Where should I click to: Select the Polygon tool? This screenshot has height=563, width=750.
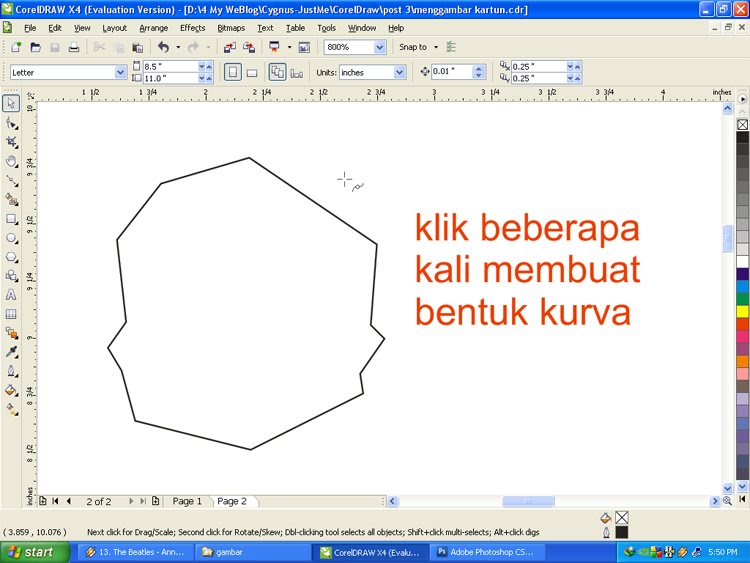pyautogui.click(x=11, y=257)
